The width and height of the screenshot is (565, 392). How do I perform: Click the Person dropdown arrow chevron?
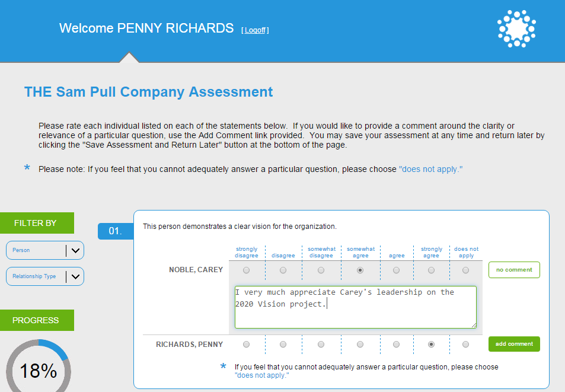(75, 250)
